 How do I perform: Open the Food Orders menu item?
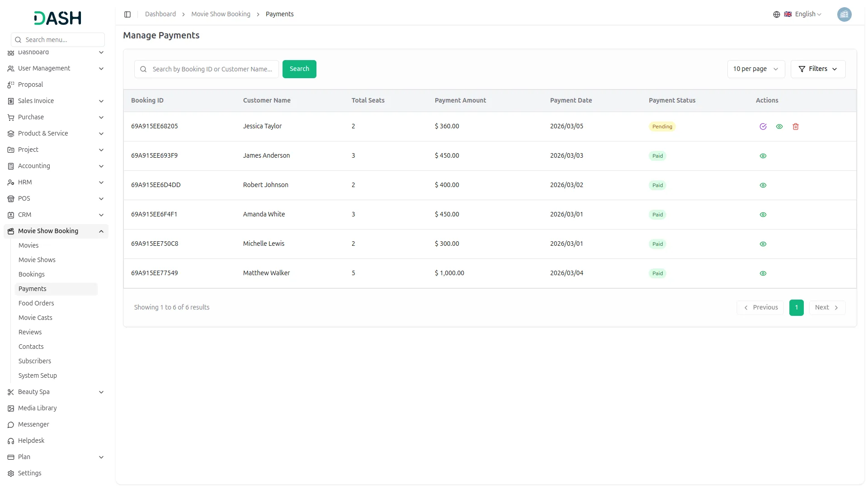(36, 303)
